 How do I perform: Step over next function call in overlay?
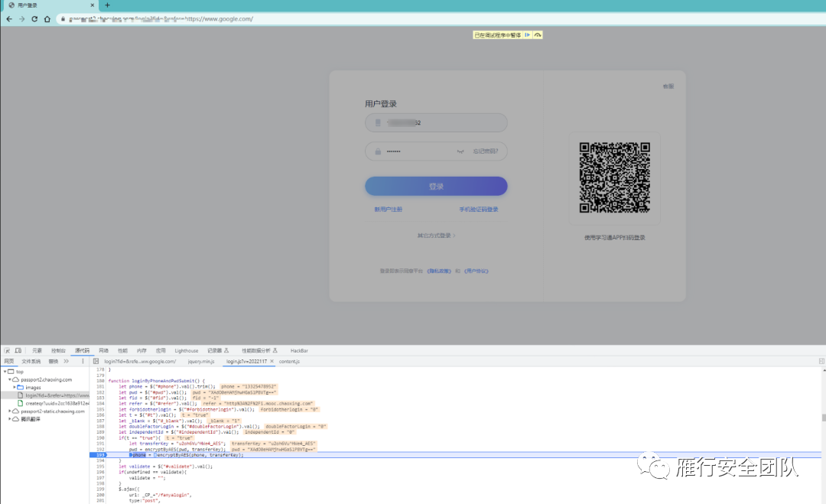tap(538, 34)
